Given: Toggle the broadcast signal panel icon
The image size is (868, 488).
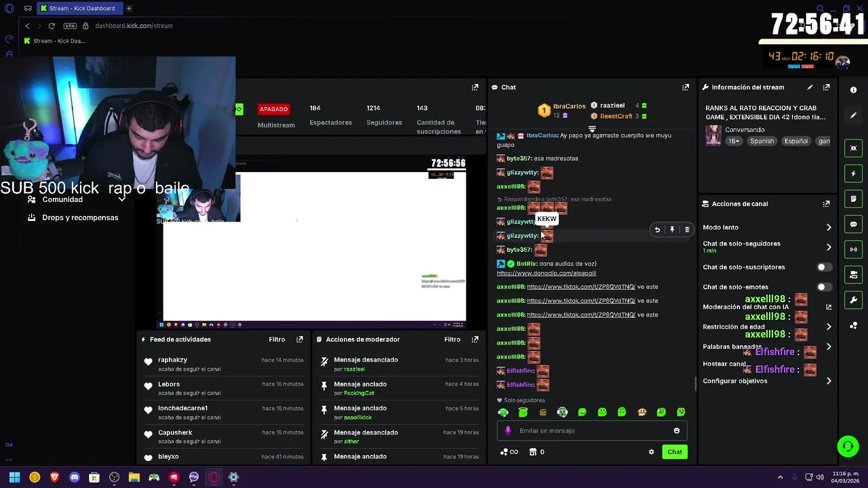Looking at the screenshot, I should [853, 249].
